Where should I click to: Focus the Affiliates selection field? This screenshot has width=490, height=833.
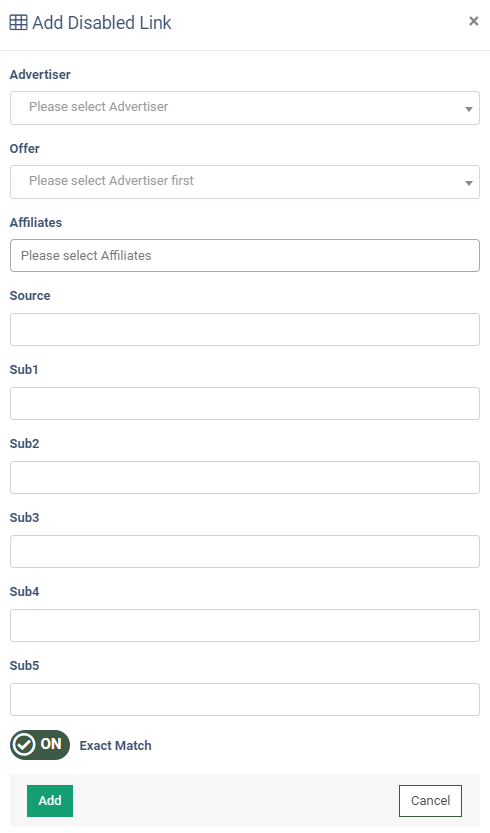point(245,256)
